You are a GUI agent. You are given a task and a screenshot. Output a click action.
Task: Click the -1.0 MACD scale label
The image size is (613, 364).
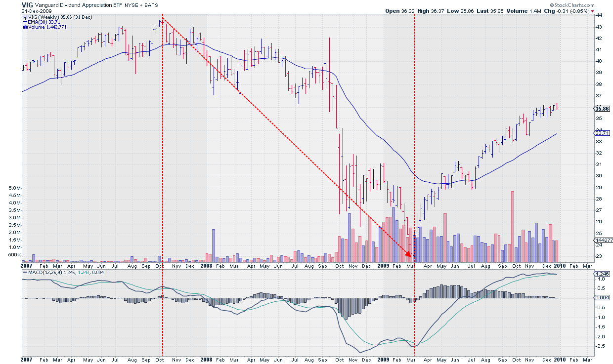pyautogui.click(x=600, y=317)
